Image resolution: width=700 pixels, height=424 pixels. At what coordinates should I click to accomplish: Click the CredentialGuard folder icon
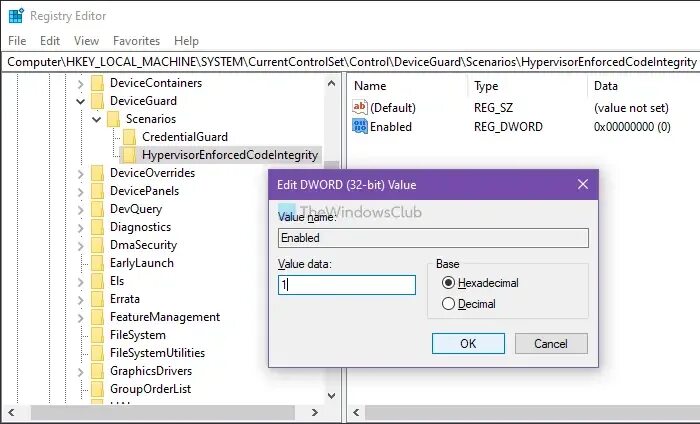[x=129, y=137]
